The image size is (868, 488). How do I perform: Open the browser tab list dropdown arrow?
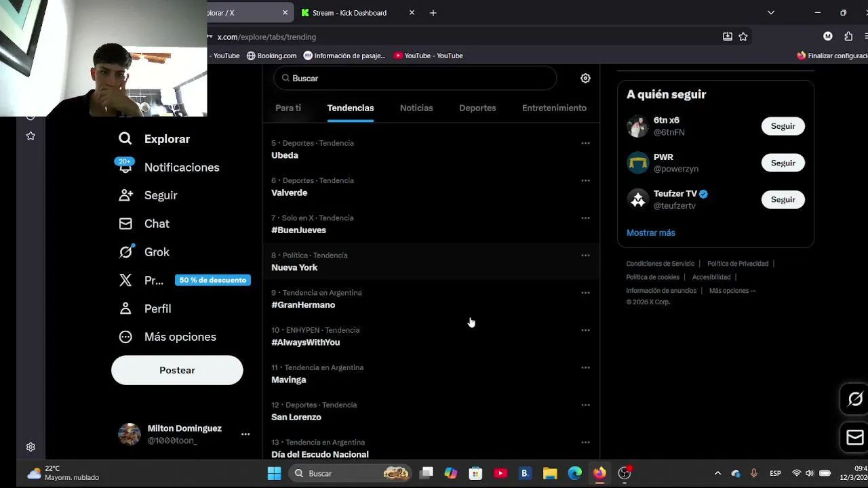click(771, 13)
